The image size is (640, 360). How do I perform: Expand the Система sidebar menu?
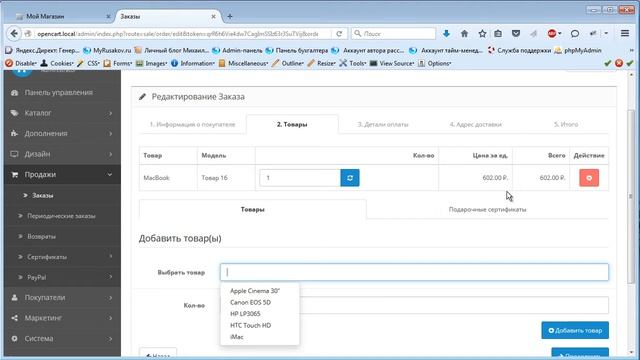click(62, 338)
